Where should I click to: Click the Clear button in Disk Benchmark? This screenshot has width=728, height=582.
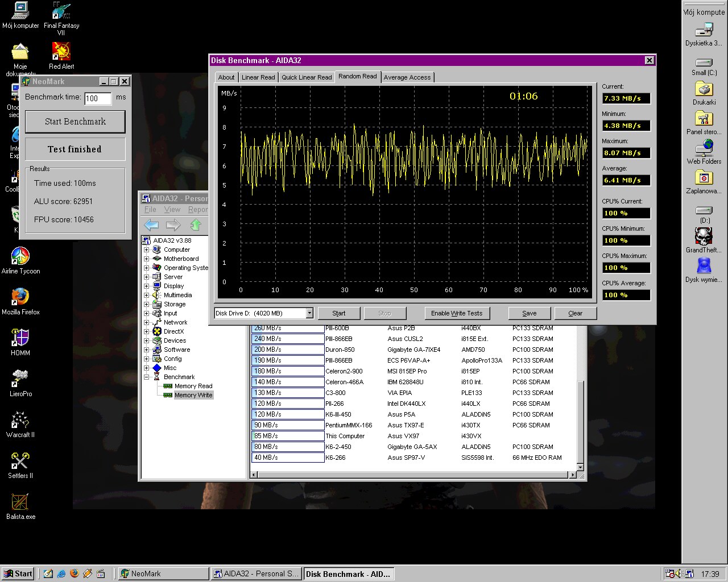[x=575, y=313]
